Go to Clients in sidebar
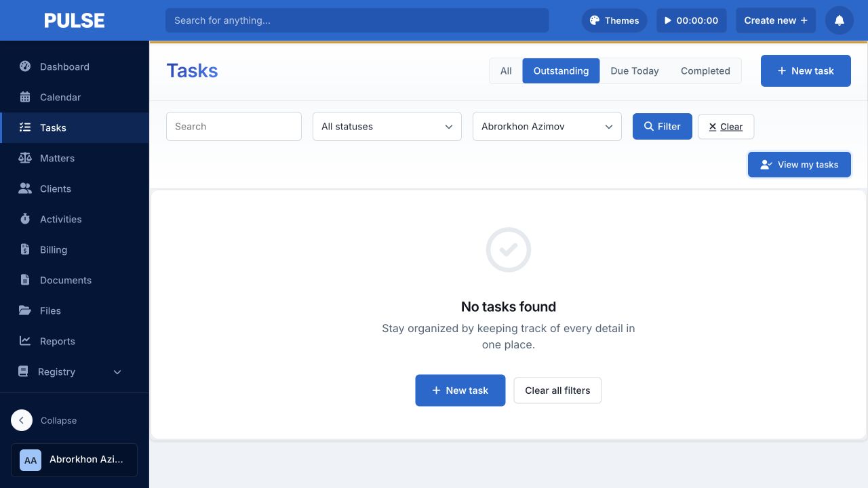868x488 pixels. click(x=75, y=188)
